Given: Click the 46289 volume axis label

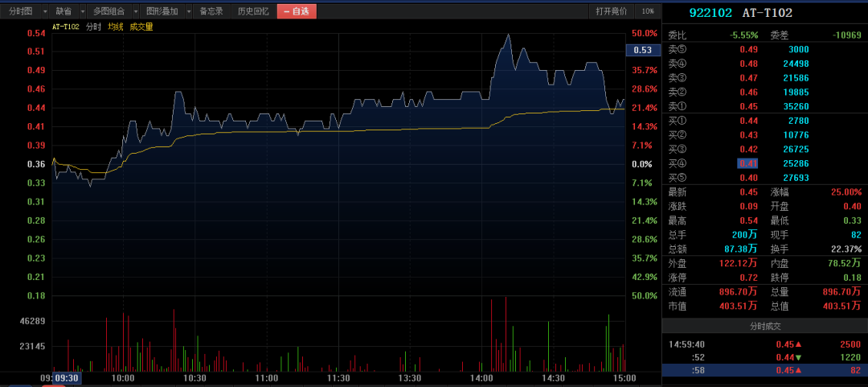Looking at the screenshot, I should [33, 321].
